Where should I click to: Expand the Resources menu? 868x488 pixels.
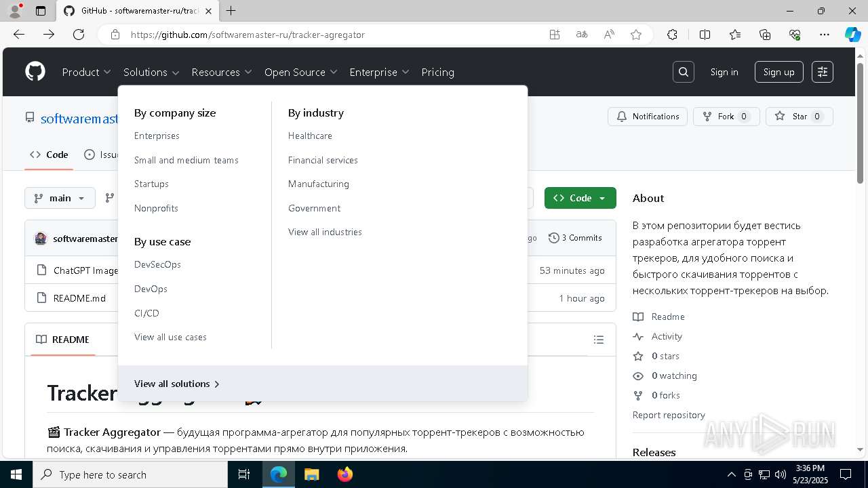222,72
